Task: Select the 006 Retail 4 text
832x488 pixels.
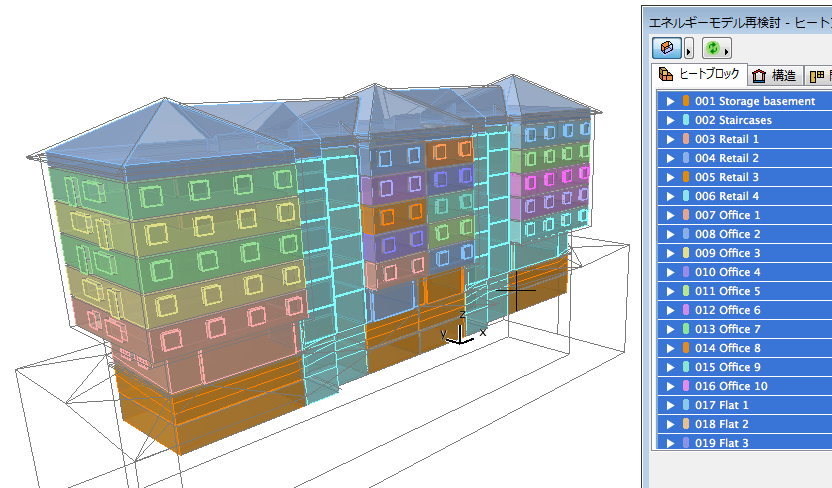Action: pyautogui.click(x=727, y=196)
